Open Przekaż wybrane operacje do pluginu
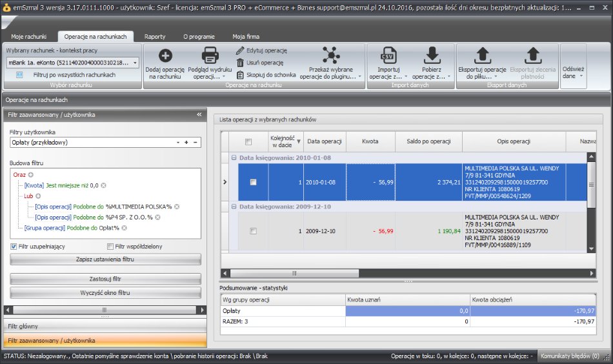Image resolution: width=613 pixels, height=364 pixels. (x=330, y=56)
